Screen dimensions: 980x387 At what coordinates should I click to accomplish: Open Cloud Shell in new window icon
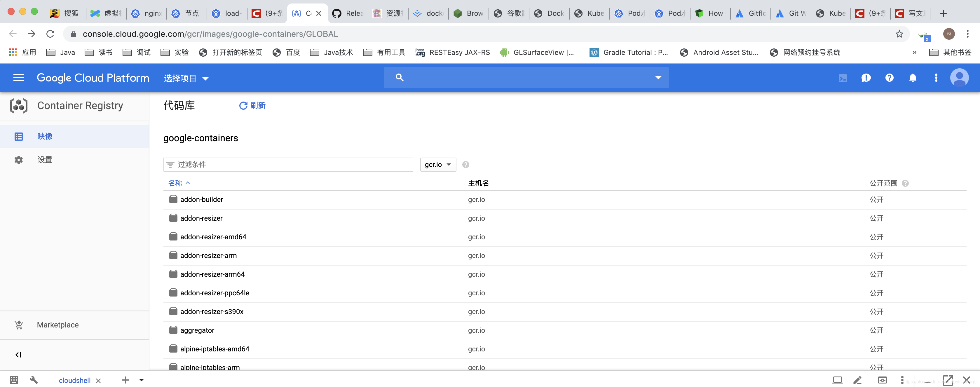pyautogui.click(x=948, y=380)
